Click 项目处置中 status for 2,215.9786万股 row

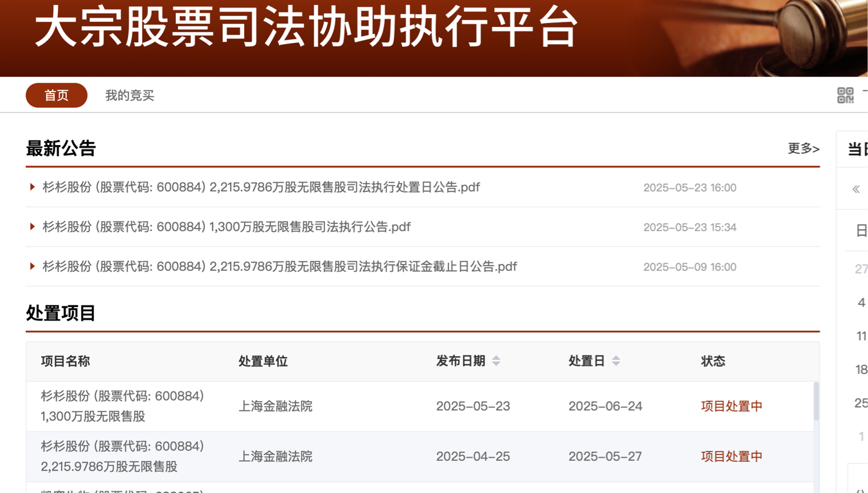732,456
